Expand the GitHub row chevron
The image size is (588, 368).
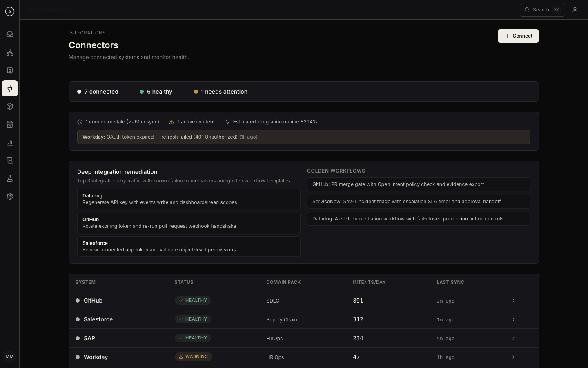[x=514, y=301]
